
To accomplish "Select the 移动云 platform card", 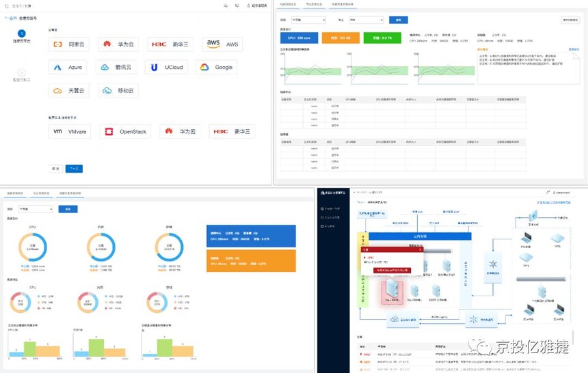I will [118, 90].
